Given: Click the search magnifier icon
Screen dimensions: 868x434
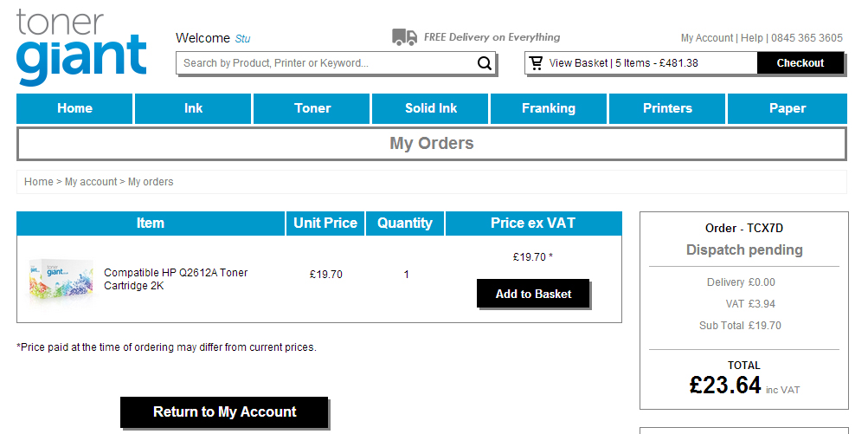Looking at the screenshot, I should point(485,63).
